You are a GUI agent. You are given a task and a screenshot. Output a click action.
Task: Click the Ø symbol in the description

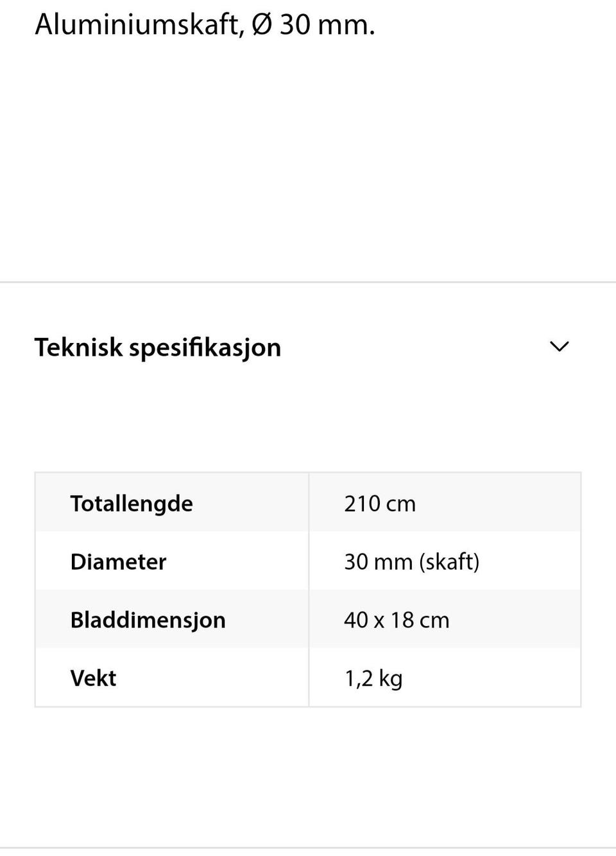coord(262,24)
